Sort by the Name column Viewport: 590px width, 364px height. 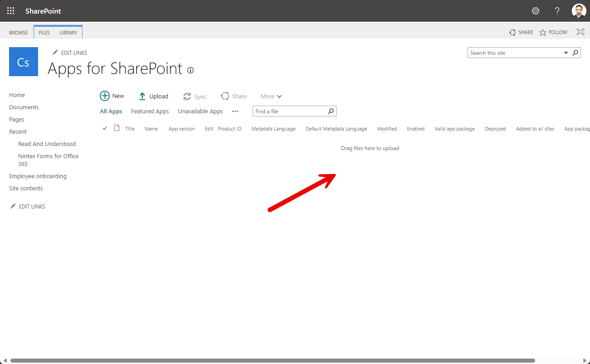click(x=151, y=129)
